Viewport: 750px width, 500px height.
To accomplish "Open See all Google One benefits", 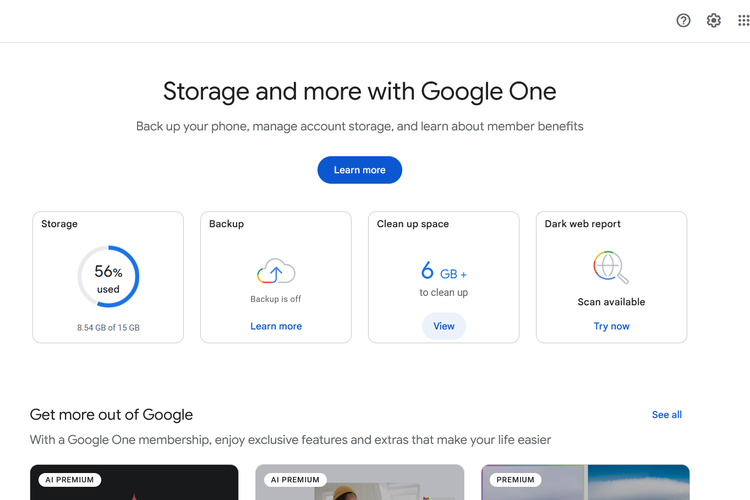I will tap(666, 414).
